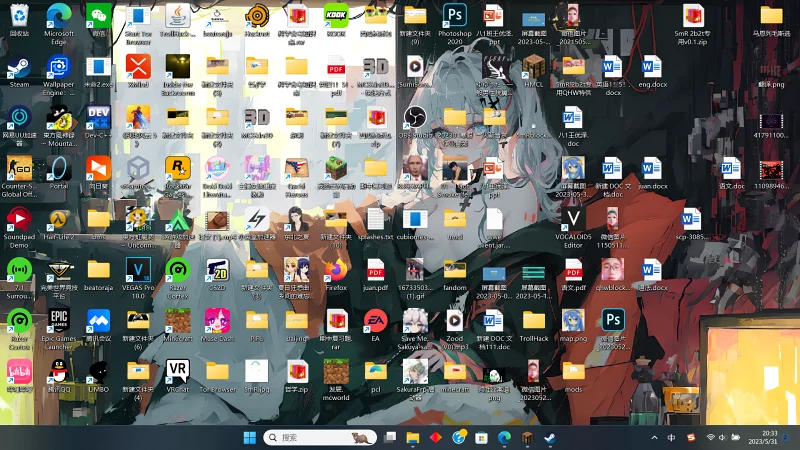
Task: Select the fandom folder
Action: pyautogui.click(x=455, y=275)
